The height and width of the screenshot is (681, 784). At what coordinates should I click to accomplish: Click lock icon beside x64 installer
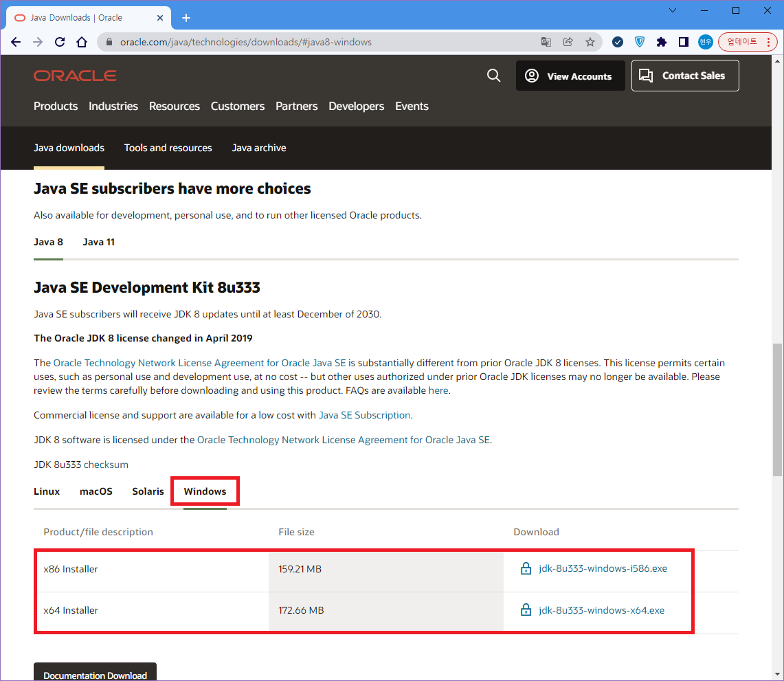click(526, 610)
